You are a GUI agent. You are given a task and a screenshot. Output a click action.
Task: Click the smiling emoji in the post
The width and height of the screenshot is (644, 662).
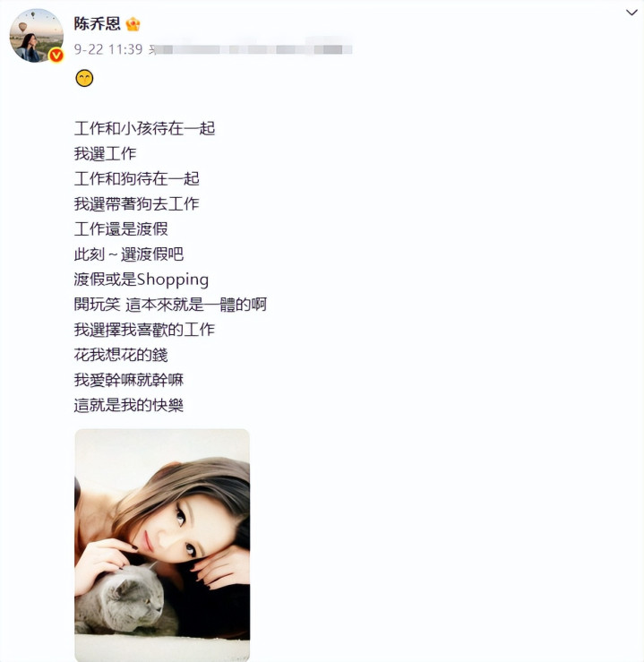coord(84,78)
